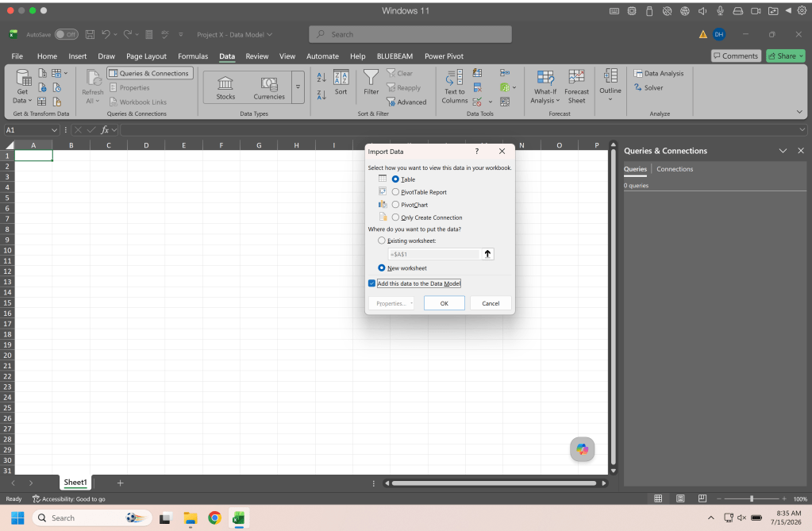This screenshot has width=812, height=531.
Task: Switch to Page Layout view icon
Action: [680, 498]
